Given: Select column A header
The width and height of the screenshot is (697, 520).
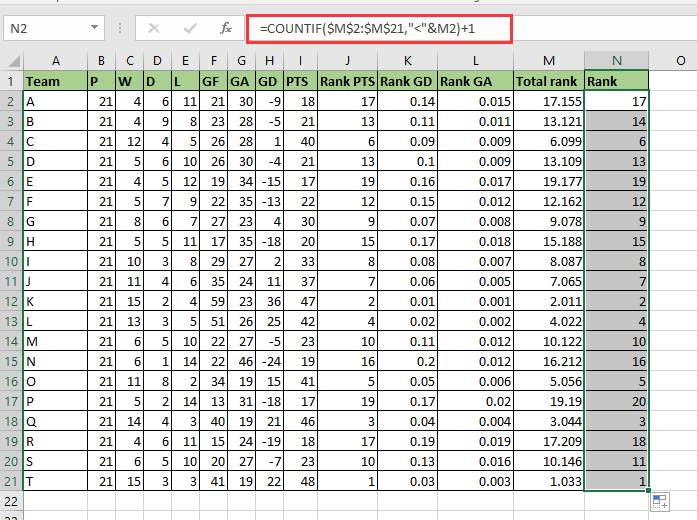Looking at the screenshot, I should pyautogui.click(x=55, y=60).
